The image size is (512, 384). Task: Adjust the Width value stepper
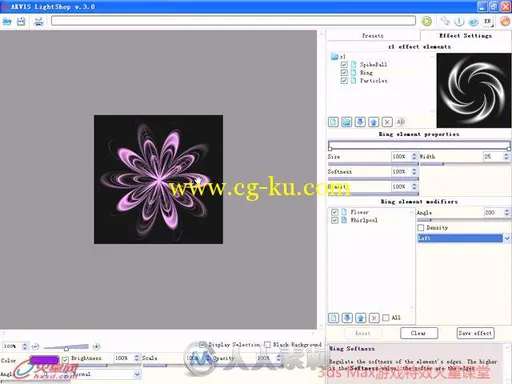[x=506, y=156]
